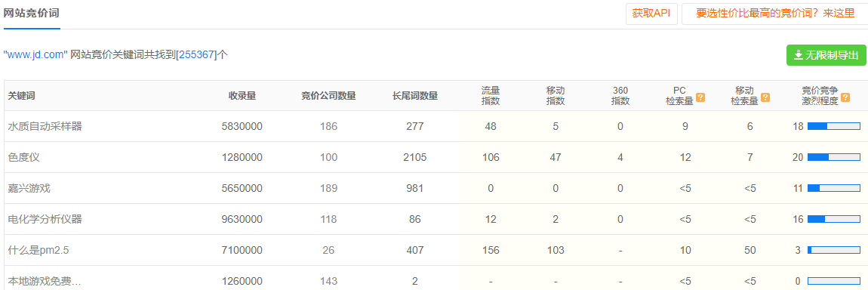Click the 竞价公司数量 column header
The image size is (868, 290).
click(328, 96)
